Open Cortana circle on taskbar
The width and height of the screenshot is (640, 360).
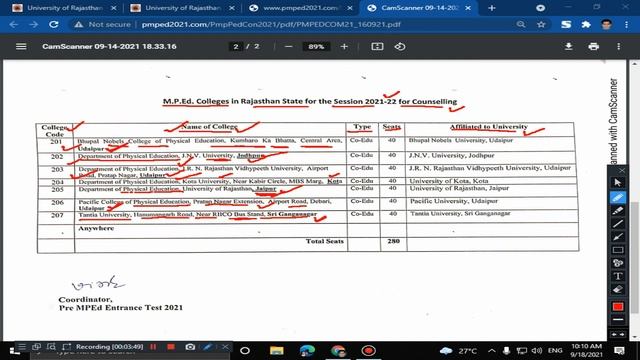[245, 351]
